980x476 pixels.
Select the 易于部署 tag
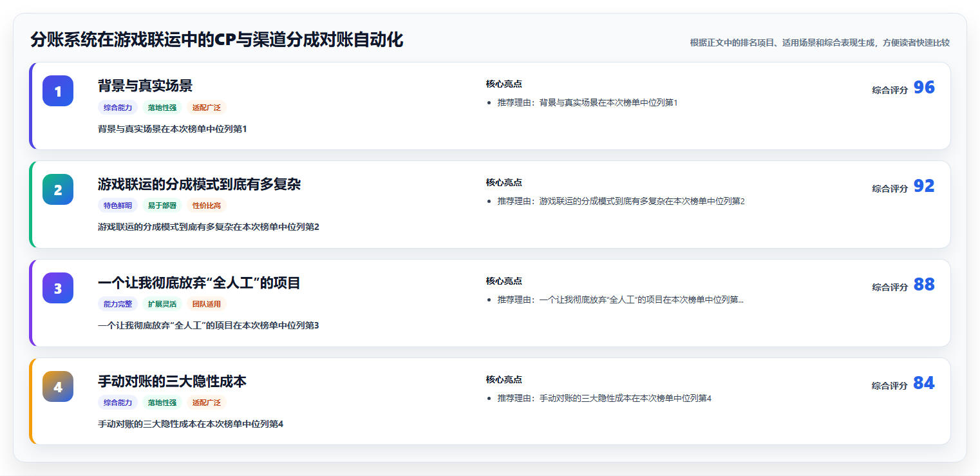point(162,205)
